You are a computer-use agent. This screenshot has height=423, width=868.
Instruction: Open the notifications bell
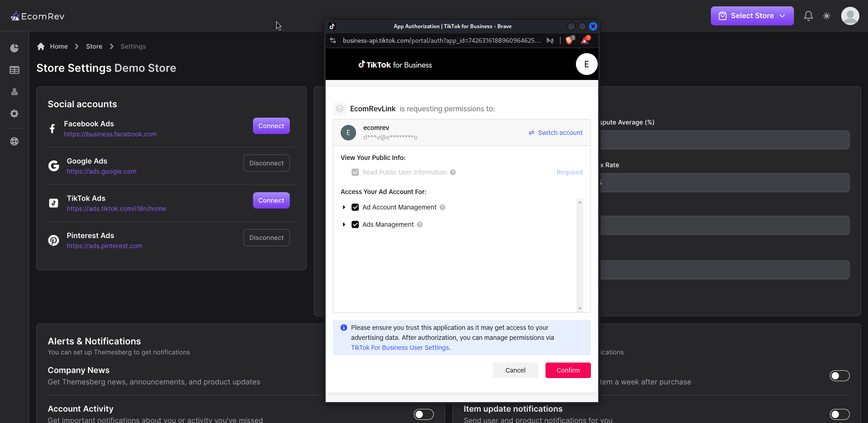tap(808, 16)
